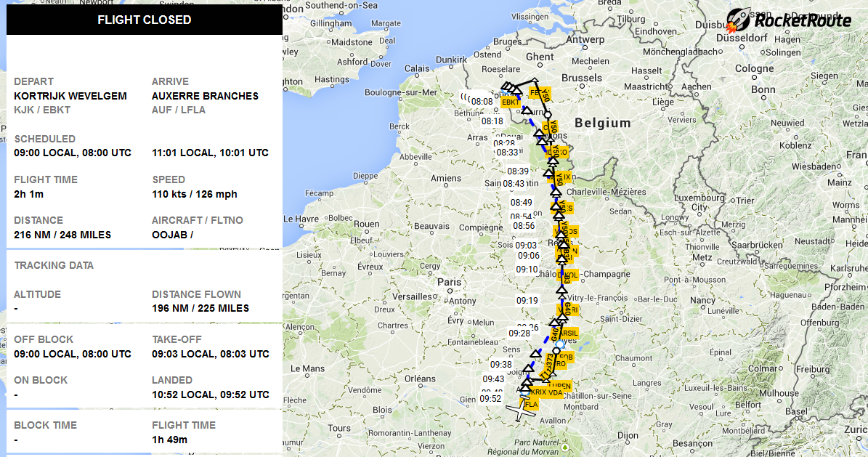Click the 110 kts / 126 mph speed

tap(195, 194)
